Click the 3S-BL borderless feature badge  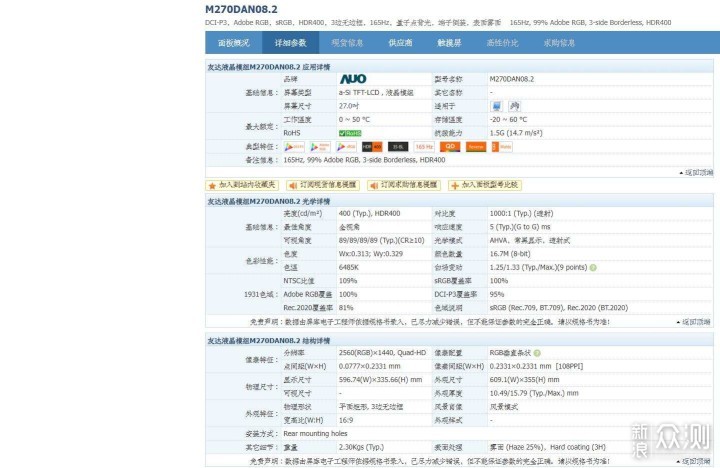tap(398, 147)
